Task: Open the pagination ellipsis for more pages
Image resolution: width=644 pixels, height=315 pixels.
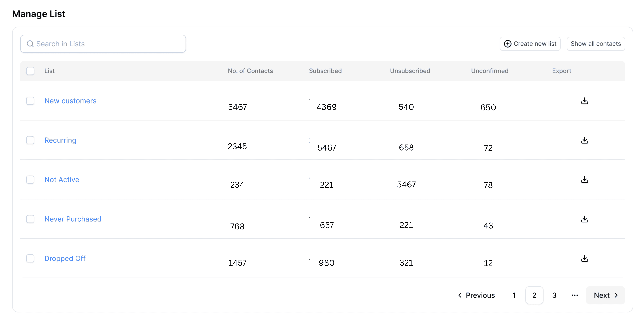Action: click(x=574, y=295)
